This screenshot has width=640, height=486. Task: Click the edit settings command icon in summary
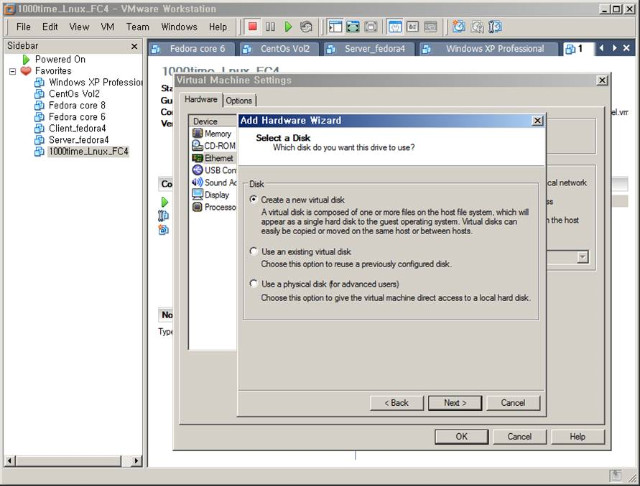pyautogui.click(x=164, y=215)
